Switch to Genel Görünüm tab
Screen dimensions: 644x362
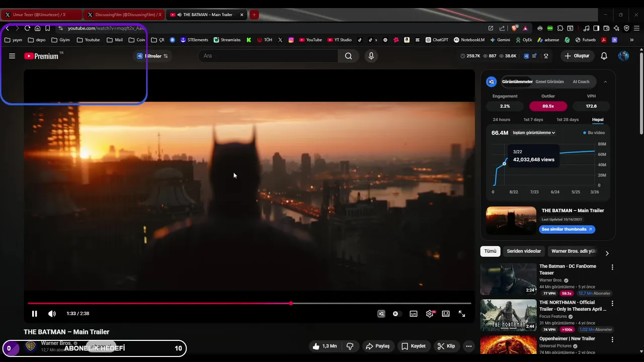point(549,82)
